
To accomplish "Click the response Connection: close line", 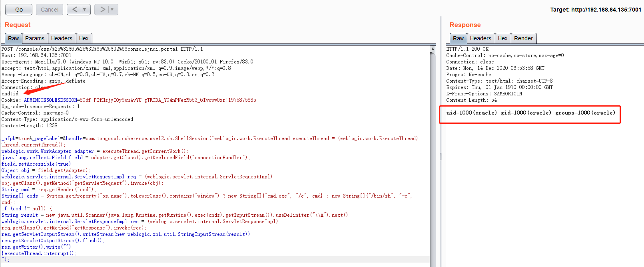I will click(x=470, y=62).
